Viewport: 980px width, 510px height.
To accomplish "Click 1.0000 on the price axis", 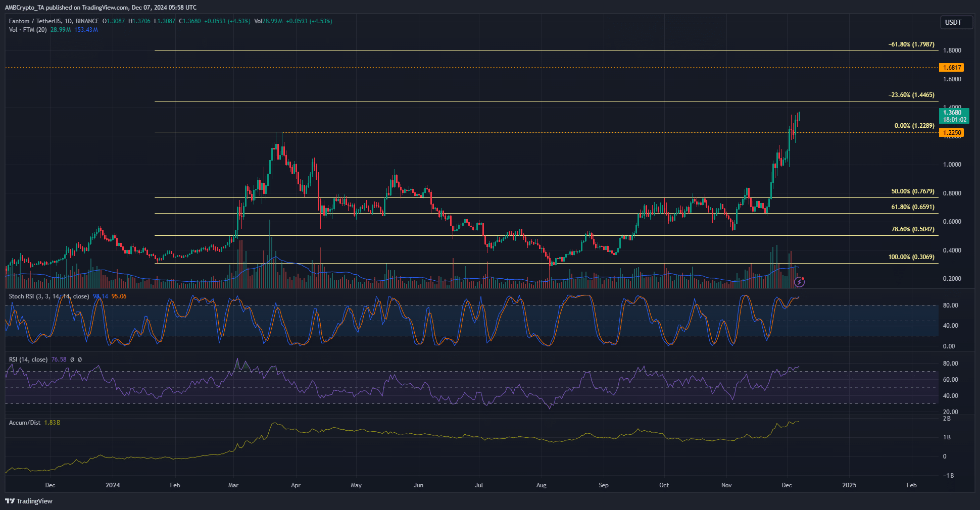I will point(952,165).
